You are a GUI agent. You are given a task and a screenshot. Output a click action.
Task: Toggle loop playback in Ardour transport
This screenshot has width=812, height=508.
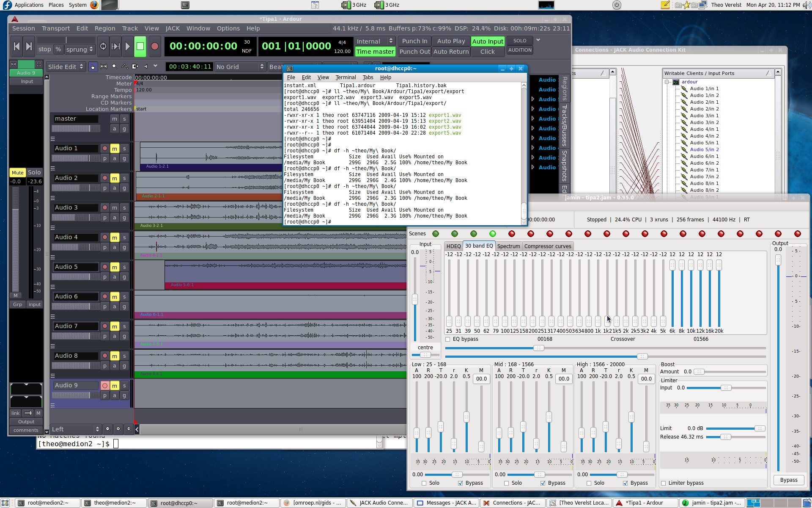click(x=103, y=46)
